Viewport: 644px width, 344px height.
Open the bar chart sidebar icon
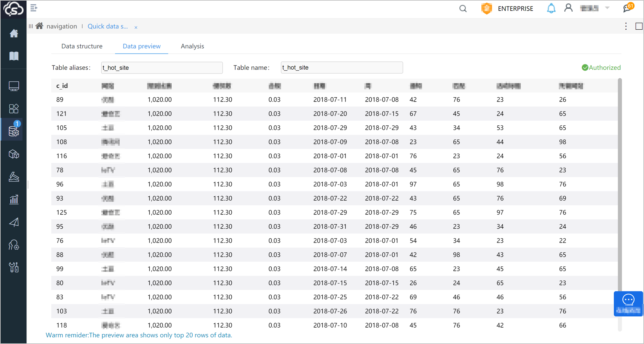click(14, 200)
